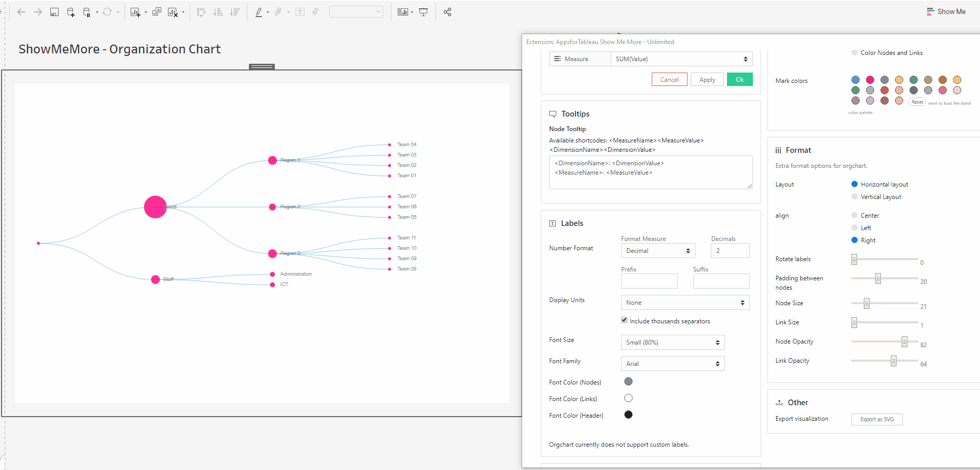Open the Font Family Arial dropdown
This screenshot has width=980, height=470.
click(673, 364)
